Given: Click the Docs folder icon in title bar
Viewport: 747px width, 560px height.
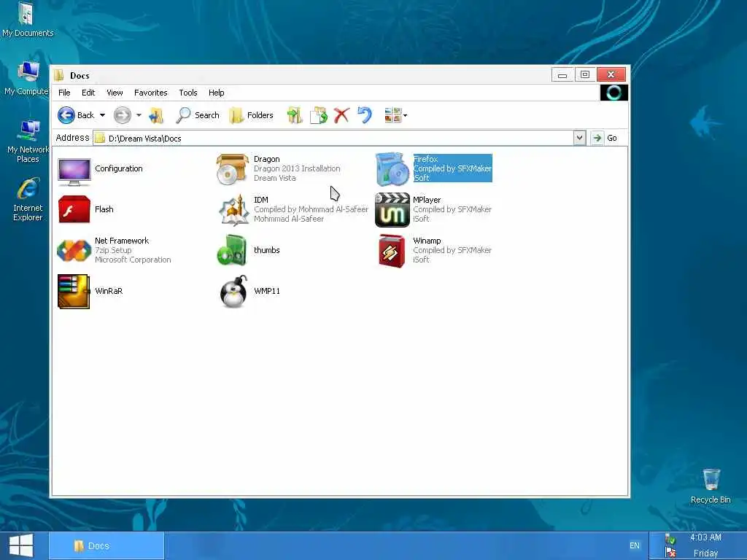Looking at the screenshot, I should coord(59,75).
